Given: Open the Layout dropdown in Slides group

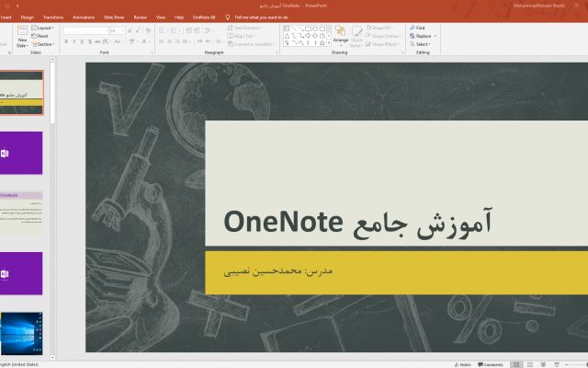Looking at the screenshot, I should [x=42, y=28].
